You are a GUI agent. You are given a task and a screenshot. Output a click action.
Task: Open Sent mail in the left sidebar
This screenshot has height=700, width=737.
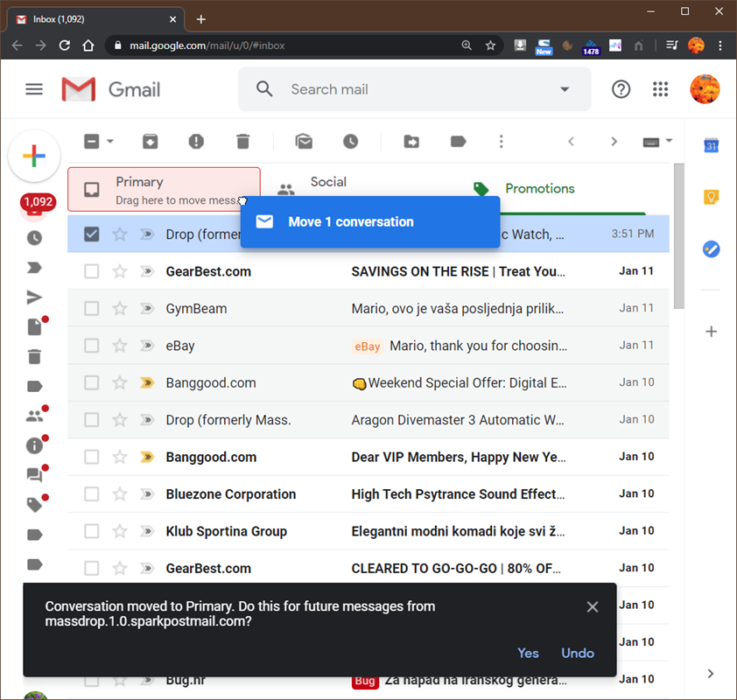click(34, 297)
